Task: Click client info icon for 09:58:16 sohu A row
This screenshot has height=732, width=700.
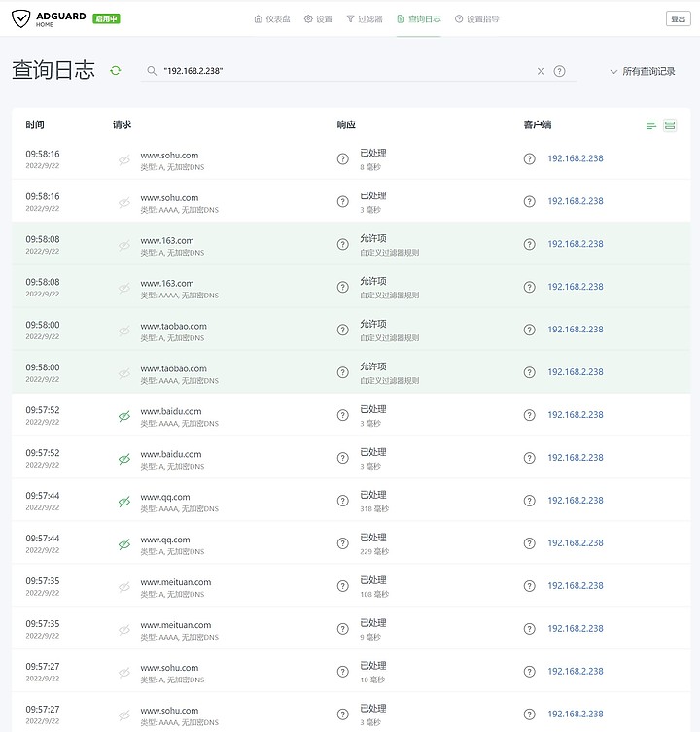Action: 529,158
